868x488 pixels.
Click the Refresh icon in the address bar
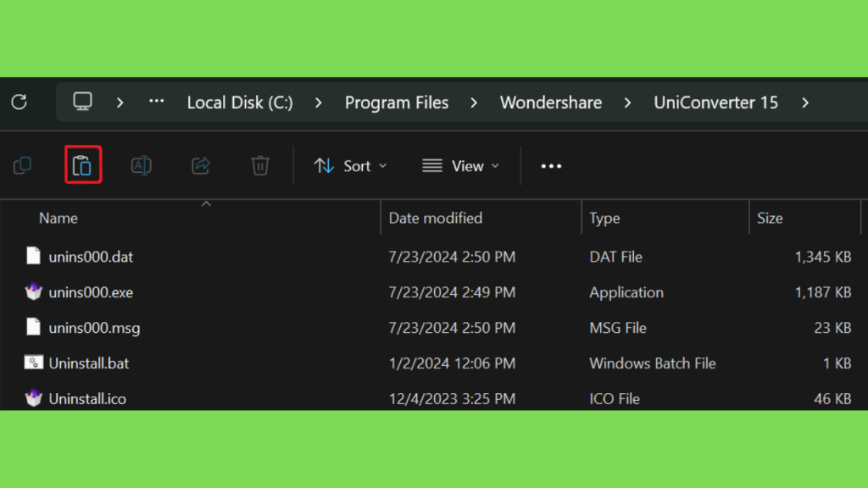click(19, 102)
